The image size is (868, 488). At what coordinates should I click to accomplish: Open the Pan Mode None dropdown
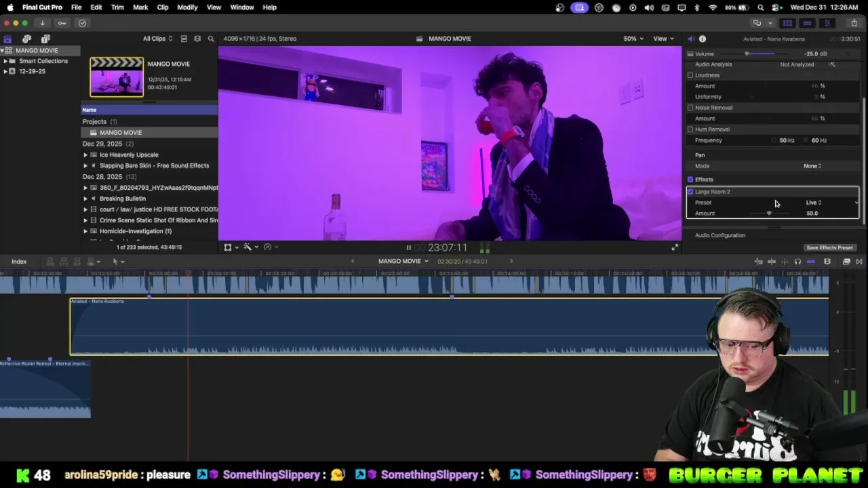[812, 166]
